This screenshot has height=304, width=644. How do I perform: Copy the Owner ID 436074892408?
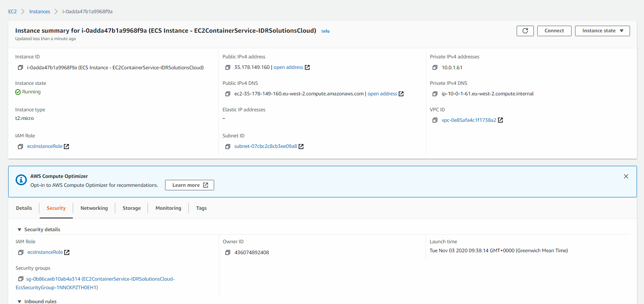[x=228, y=253]
